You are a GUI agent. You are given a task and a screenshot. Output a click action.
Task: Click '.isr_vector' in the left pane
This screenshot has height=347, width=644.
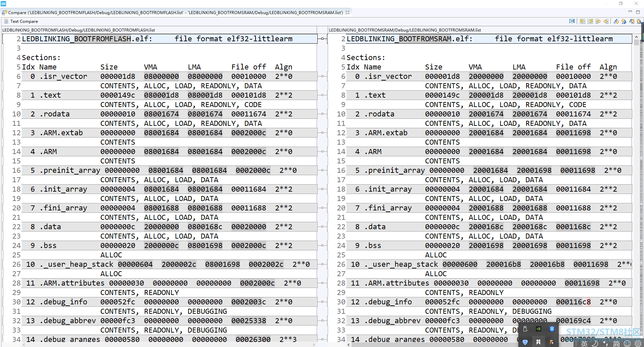point(63,77)
